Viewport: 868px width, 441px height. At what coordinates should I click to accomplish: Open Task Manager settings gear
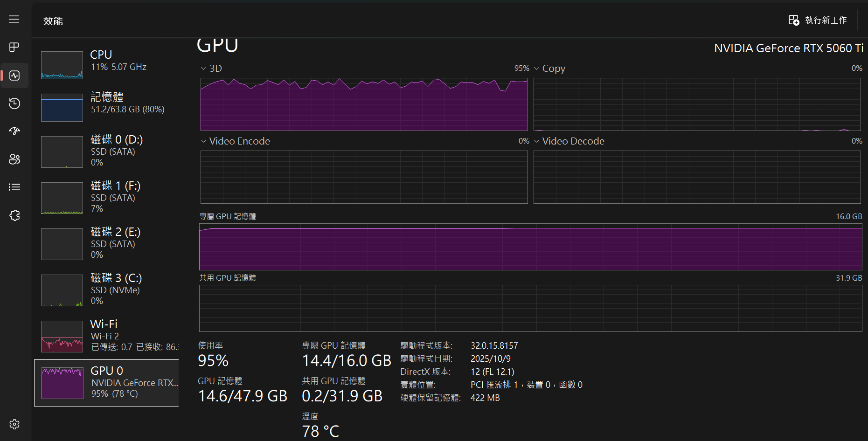14,424
